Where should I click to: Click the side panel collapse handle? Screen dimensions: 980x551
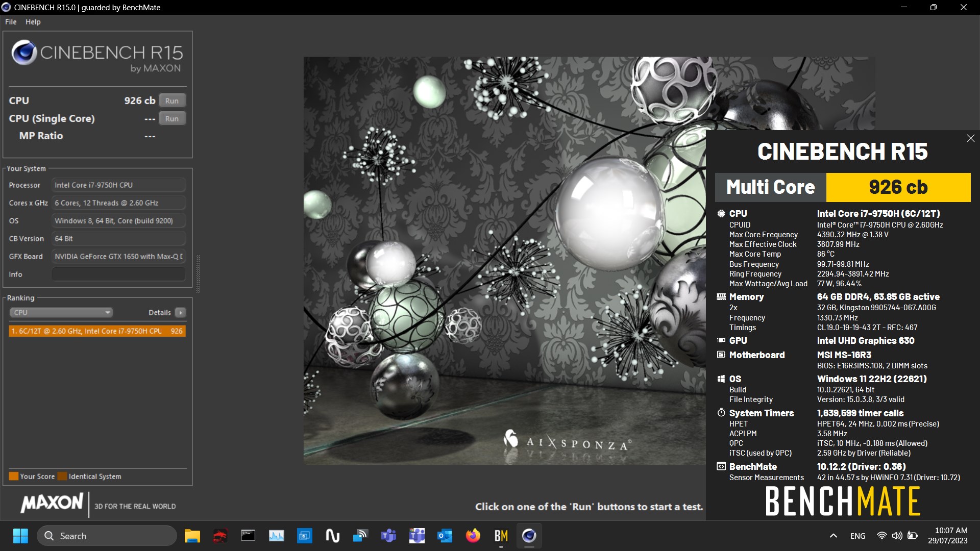pos(198,274)
